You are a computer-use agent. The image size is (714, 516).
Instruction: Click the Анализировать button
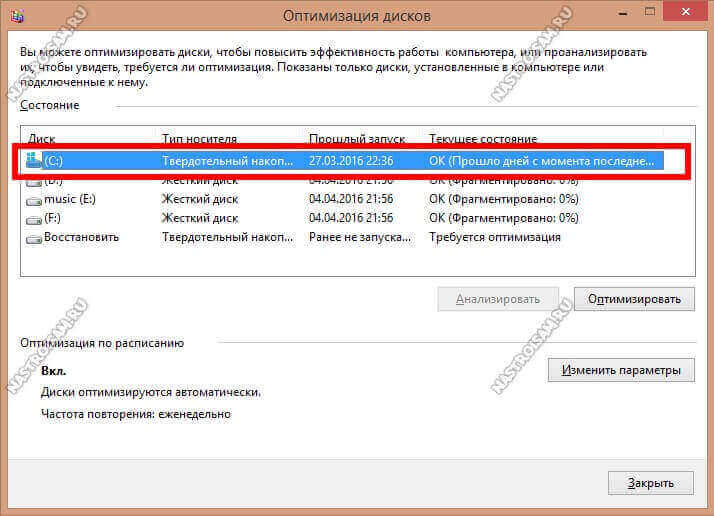(498, 299)
